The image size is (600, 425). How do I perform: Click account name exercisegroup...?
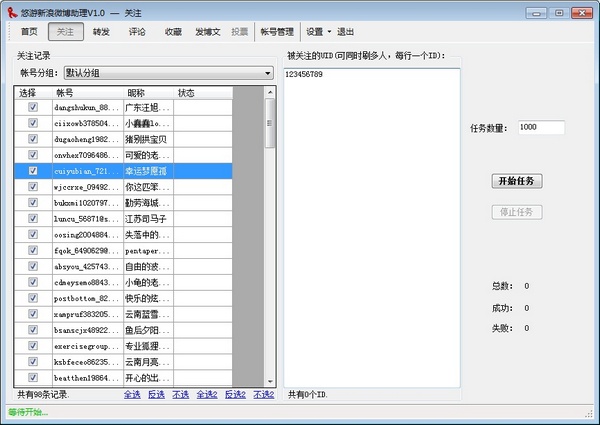pos(88,346)
